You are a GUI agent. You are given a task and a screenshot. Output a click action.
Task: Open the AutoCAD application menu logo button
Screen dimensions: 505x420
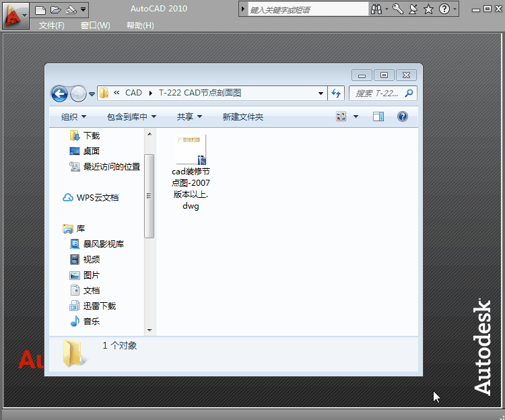(15, 15)
